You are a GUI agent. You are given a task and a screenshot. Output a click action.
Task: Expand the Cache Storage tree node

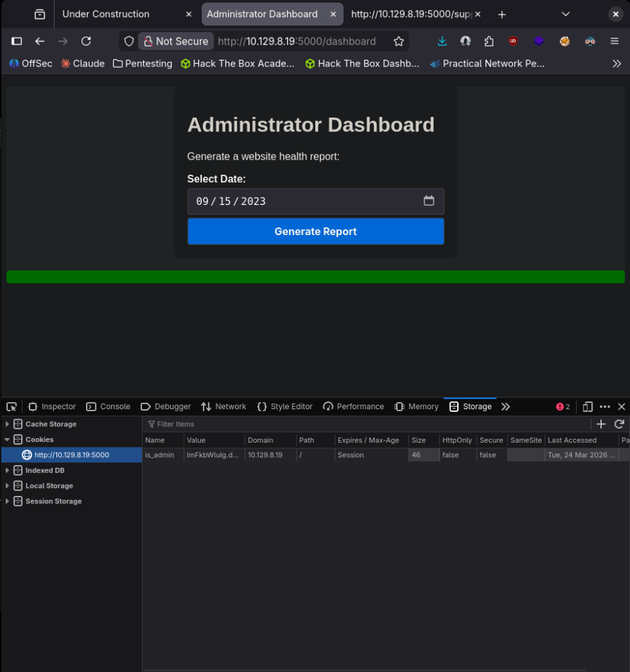(7, 424)
